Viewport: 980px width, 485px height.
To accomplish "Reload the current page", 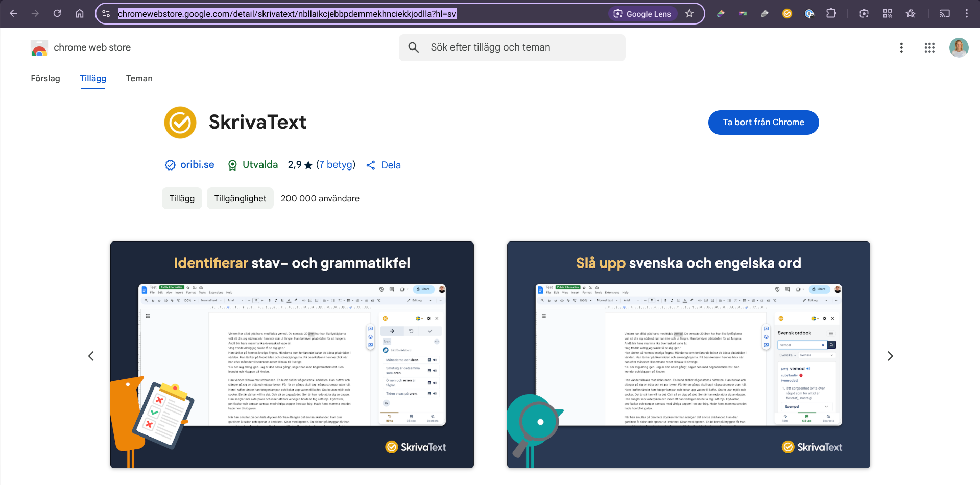I will [57, 14].
